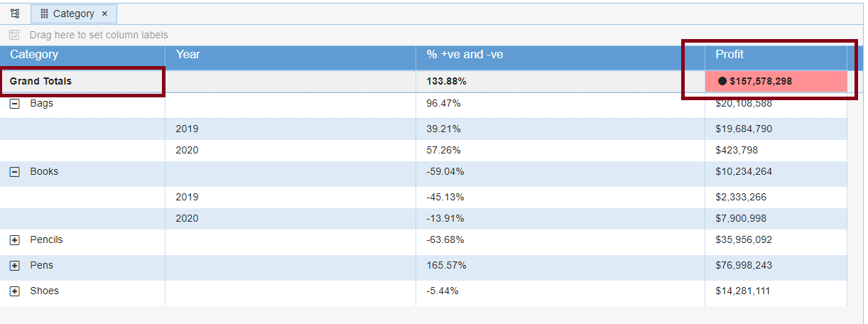Select the Pens profit value $76,998,243
This screenshot has height=324, width=868.
(x=744, y=266)
